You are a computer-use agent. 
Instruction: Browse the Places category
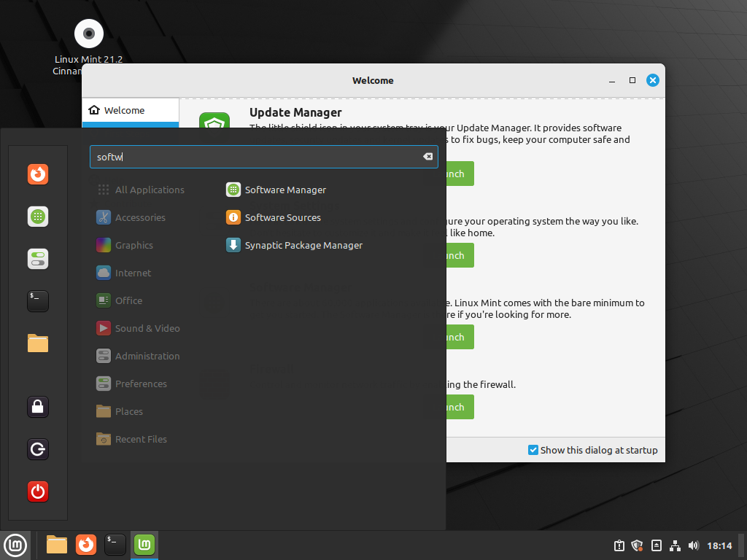point(128,411)
